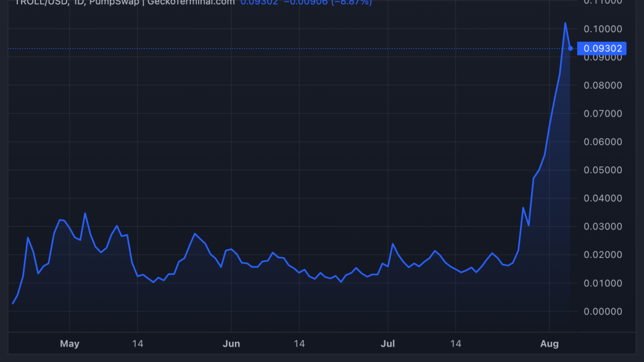Click the last-price dot at line end
This screenshot has height=362, width=644.
[x=571, y=48]
